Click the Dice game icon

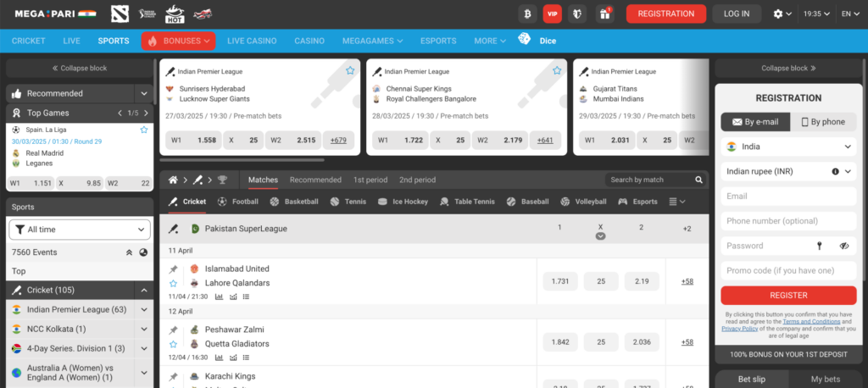coord(525,40)
